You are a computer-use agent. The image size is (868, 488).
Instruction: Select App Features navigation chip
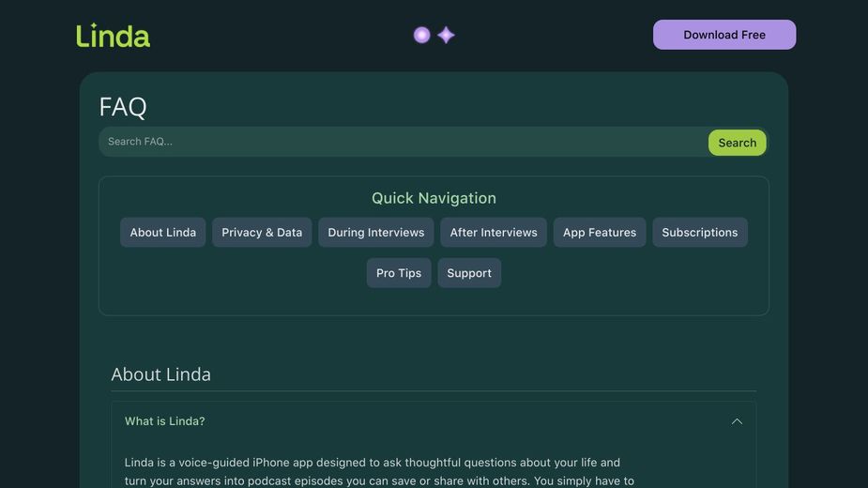point(600,233)
